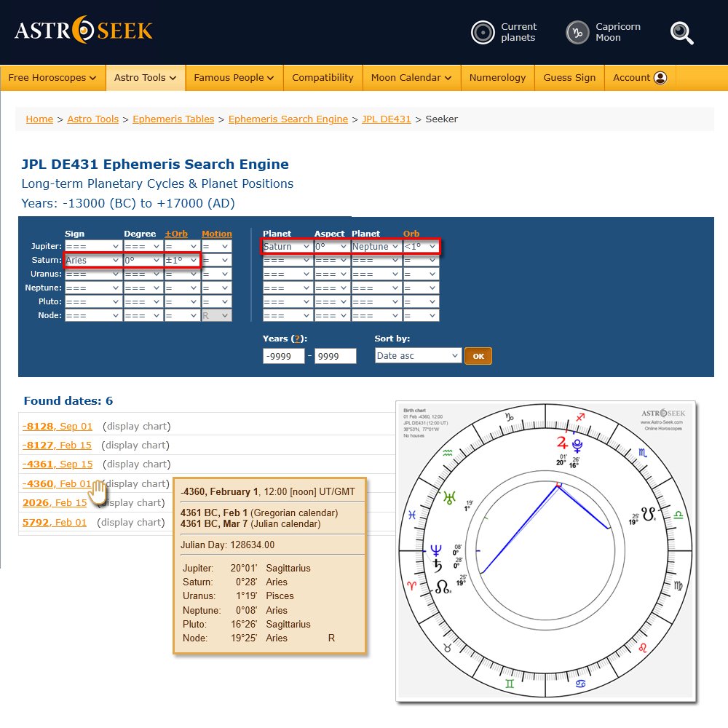Screen dimensions: 728x728
Task: Open Famous People menu
Action: [x=234, y=78]
